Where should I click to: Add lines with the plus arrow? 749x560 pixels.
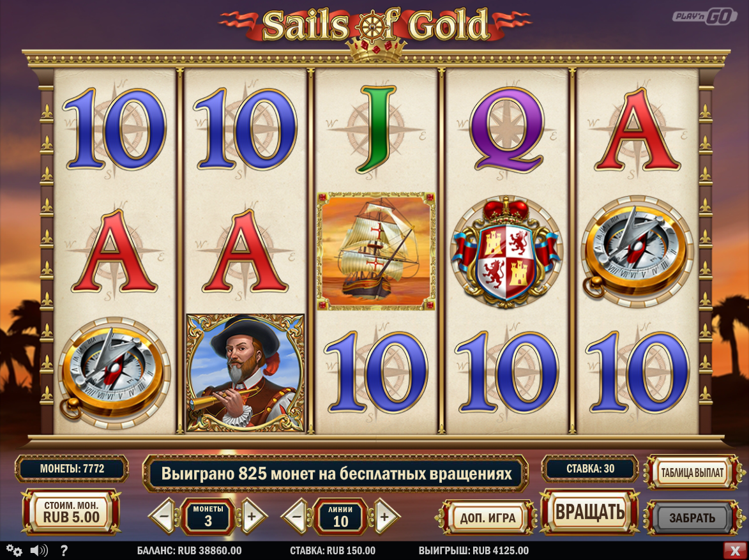[384, 517]
